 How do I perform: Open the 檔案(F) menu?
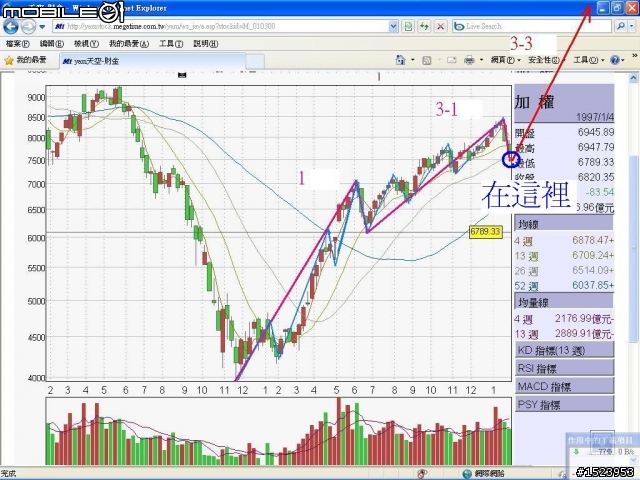(x=18, y=44)
